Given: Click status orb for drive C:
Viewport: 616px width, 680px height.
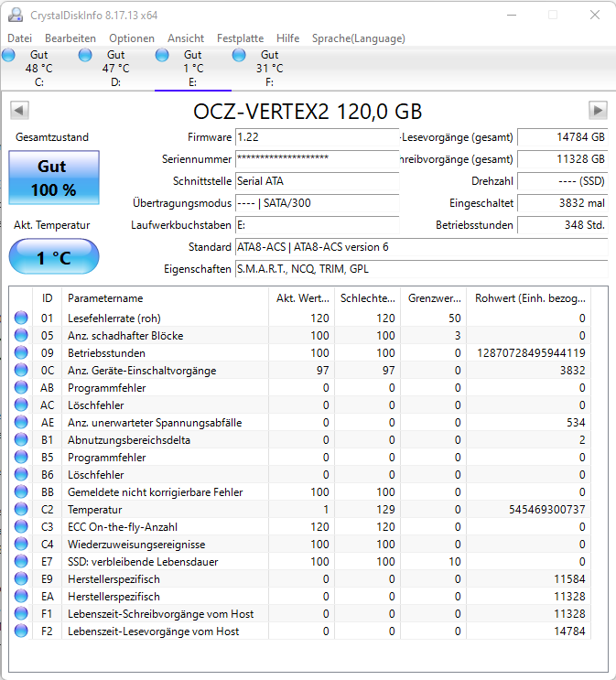Looking at the screenshot, I should (8, 55).
